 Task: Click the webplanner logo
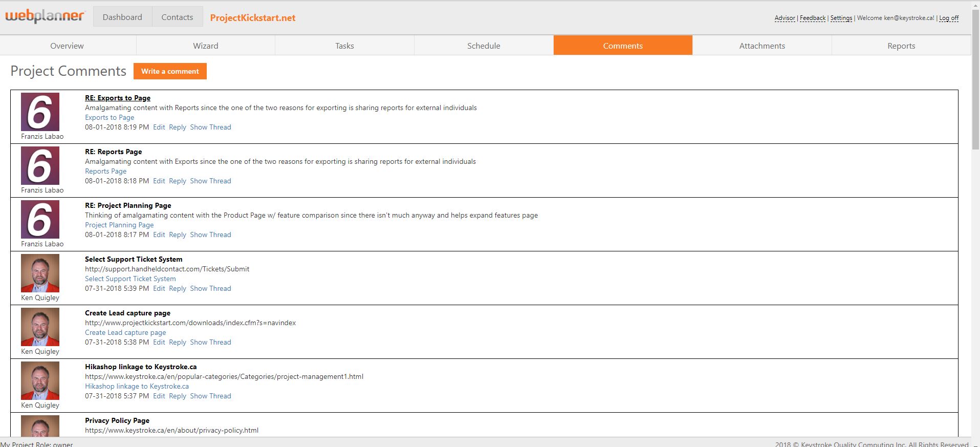tap(45, 17)
